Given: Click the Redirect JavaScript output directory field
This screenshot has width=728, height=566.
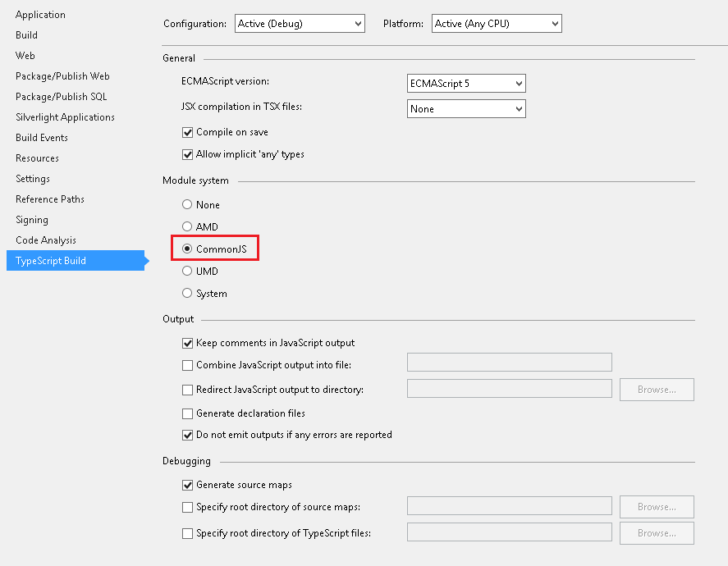Looking at the screenshot, I should 510,389.
